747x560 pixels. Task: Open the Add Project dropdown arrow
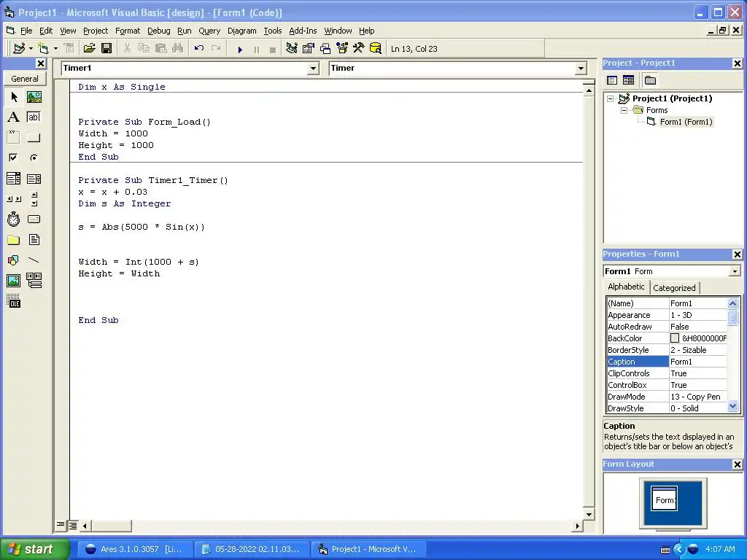[x=31, y=49]
